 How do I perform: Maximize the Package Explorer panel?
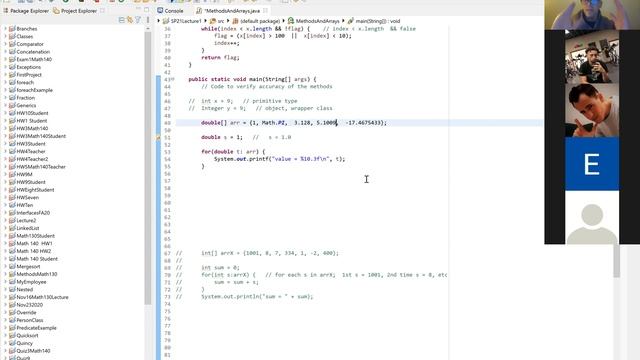pos(146,9)
